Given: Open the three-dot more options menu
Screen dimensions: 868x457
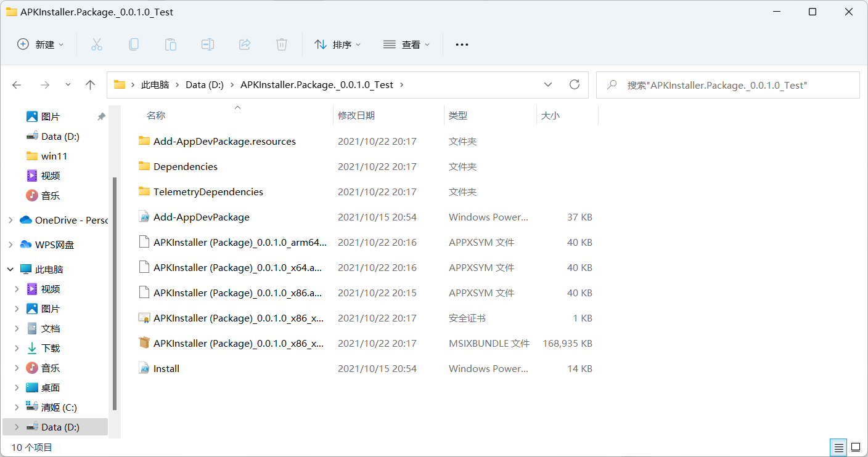Looking at the screenshot, I should click(x=462, y=44).
